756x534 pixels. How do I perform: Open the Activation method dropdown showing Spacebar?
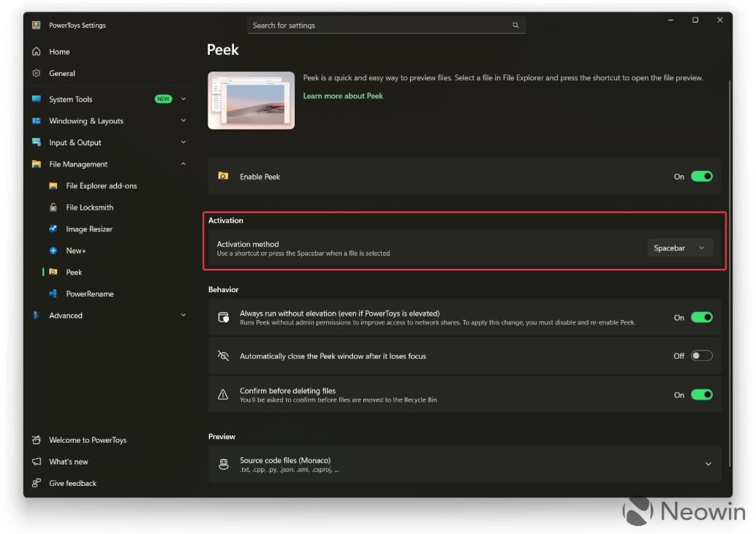coord(679,248)
